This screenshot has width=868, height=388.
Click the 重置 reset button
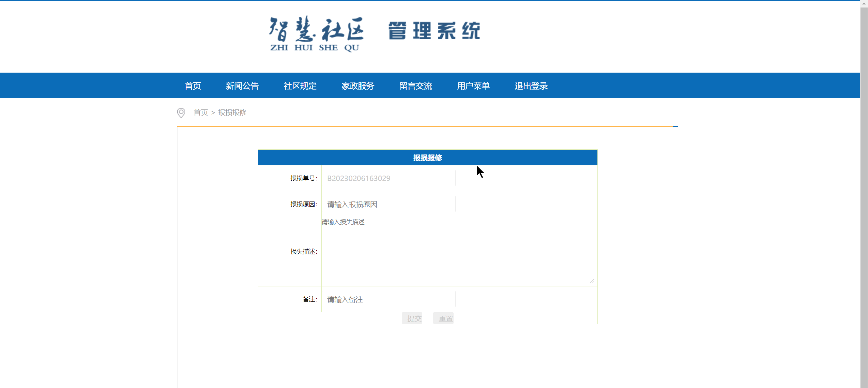[443, 318]
